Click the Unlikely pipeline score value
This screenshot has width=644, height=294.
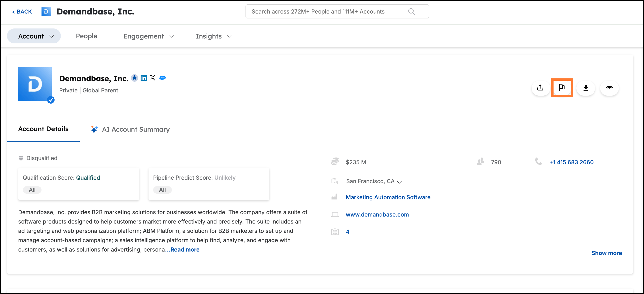coord(225,178)
